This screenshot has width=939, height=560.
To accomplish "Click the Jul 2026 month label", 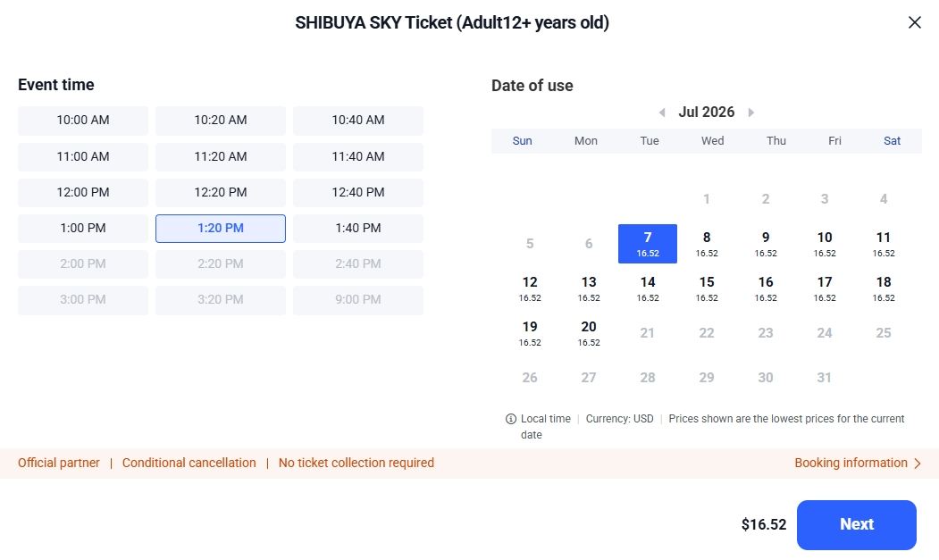I will coord(707,112).
